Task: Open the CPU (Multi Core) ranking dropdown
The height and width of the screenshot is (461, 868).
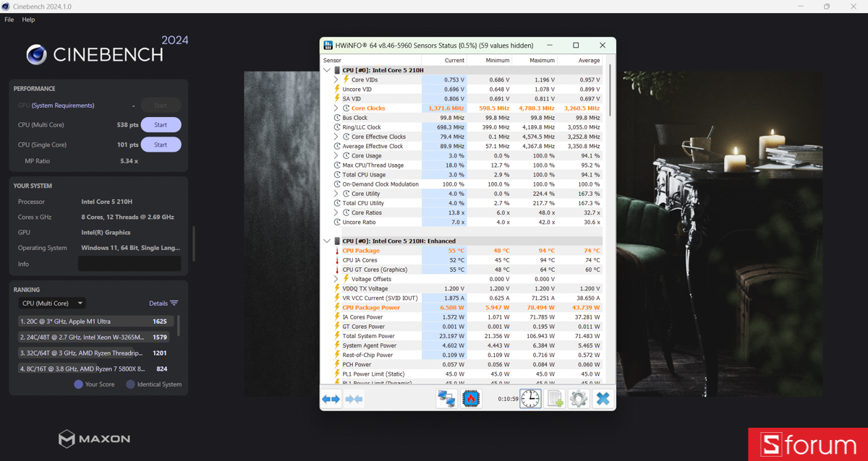Action: point(52,303)
